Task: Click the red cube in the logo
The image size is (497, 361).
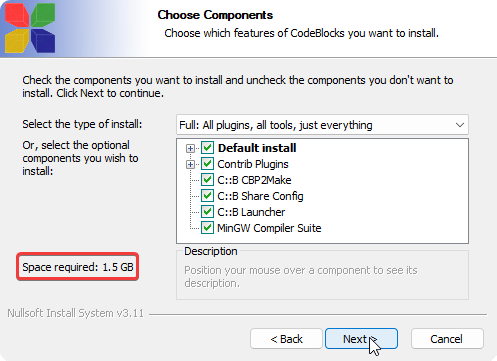Action: tap(17, 15)
